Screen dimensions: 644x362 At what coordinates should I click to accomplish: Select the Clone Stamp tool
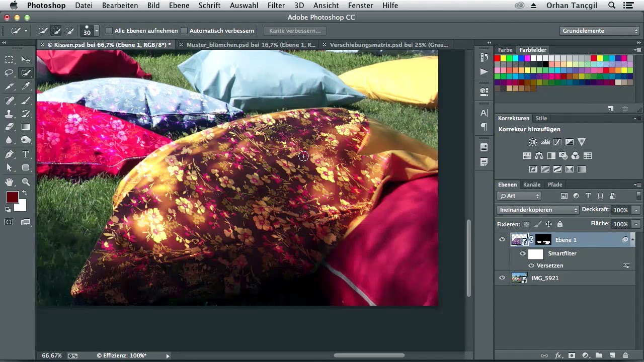(x=9, y=114)
